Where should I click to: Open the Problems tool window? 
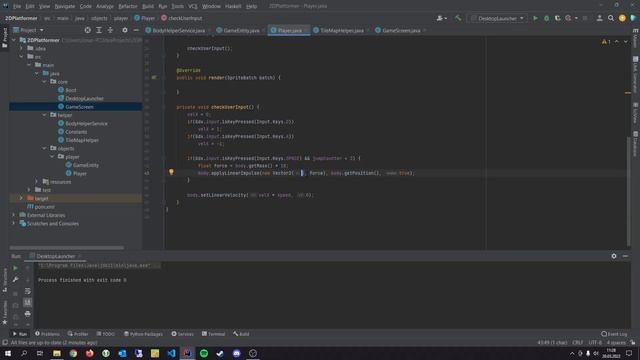pos(47,334)
